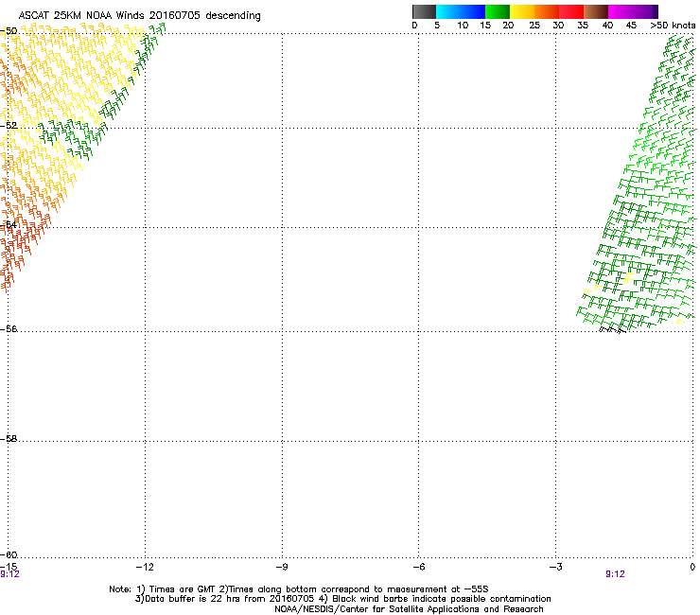Click the '-6' longitude axis label
The width and height of the screenshot is (700, 615).
(418, 567)
